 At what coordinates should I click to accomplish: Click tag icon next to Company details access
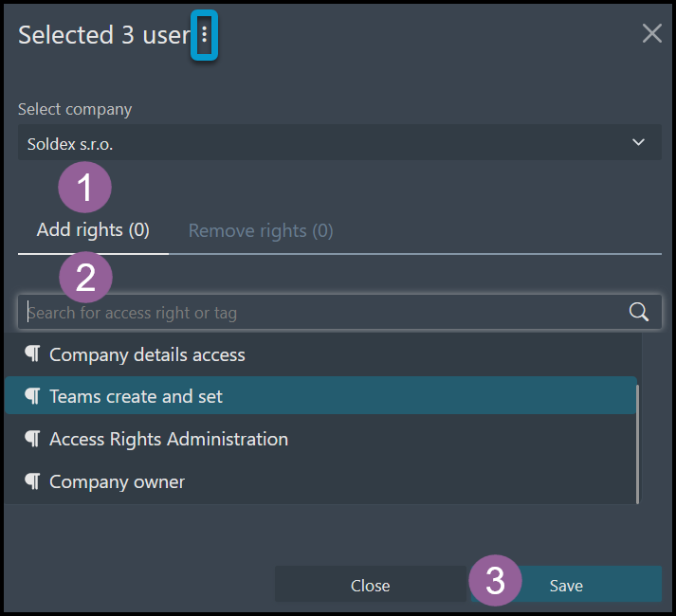[32, 353]
